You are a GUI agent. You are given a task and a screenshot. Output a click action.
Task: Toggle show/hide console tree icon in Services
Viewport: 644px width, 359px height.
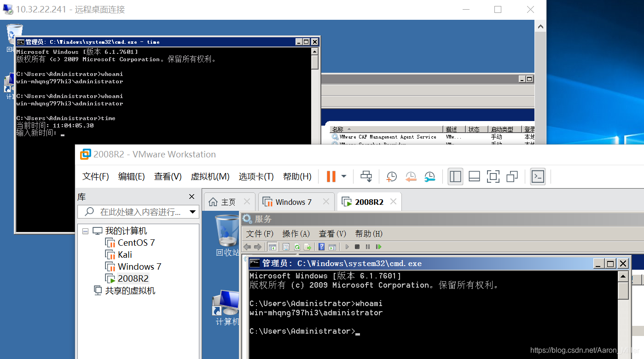point(273,247)
